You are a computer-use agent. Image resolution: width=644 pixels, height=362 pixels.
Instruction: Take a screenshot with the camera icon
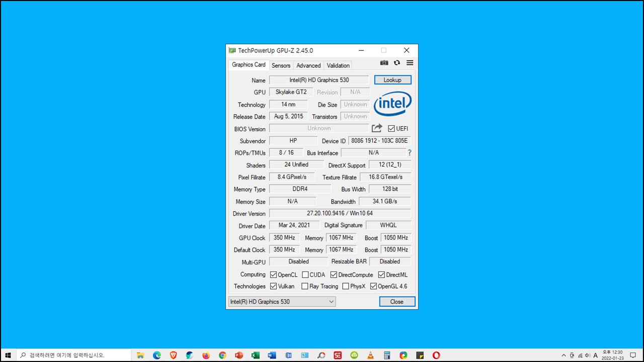coord(384,63)
